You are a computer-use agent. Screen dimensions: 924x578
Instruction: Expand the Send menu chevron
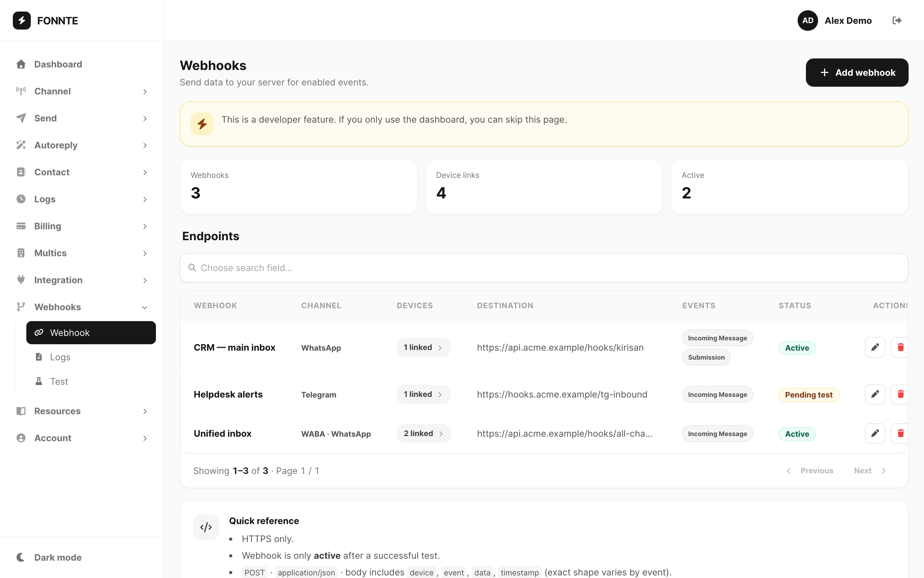point(145,118)
